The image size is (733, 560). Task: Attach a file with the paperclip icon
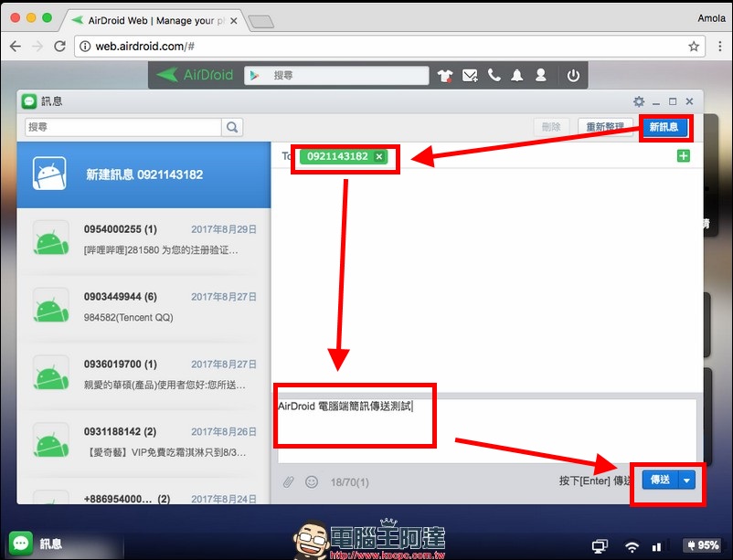coord(289,481)
